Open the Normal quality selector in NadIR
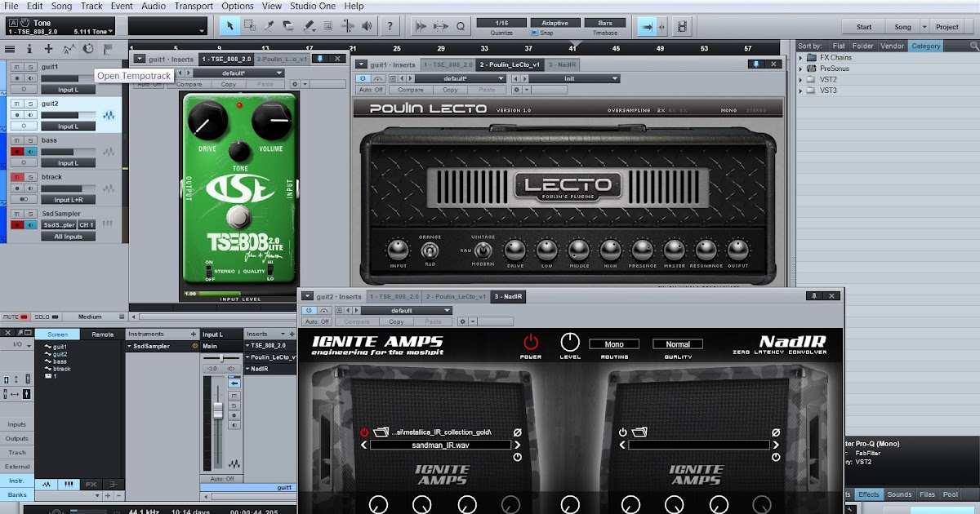 coord(678,344)
